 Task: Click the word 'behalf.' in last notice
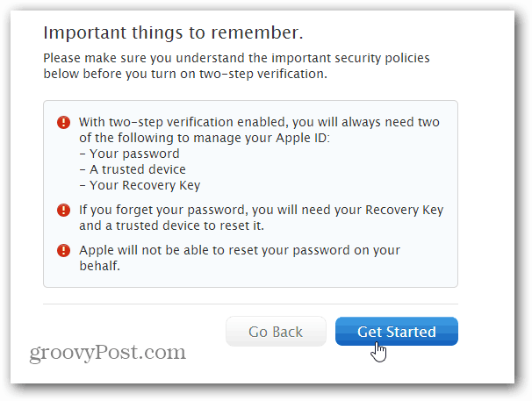tap(99, 266)
